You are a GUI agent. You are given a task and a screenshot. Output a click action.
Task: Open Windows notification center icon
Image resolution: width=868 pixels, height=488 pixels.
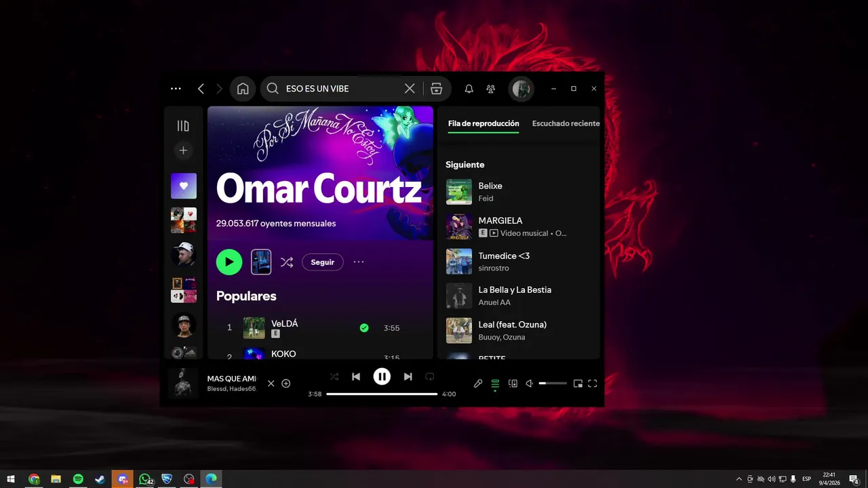(854, 479)
